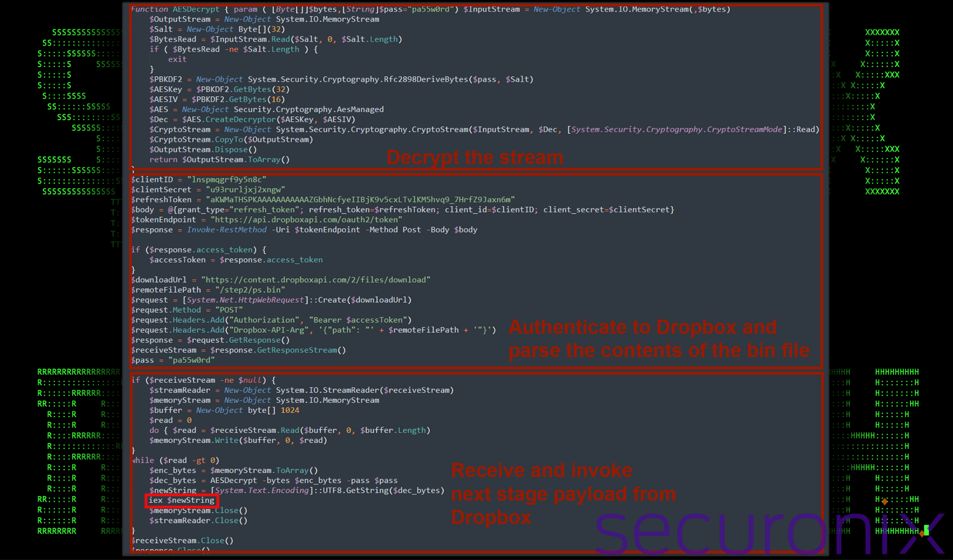Click the 'Receive and invoke' annotation text
Image resolution: width=953 pixels, height=560 pixels.
coord(541,471)
